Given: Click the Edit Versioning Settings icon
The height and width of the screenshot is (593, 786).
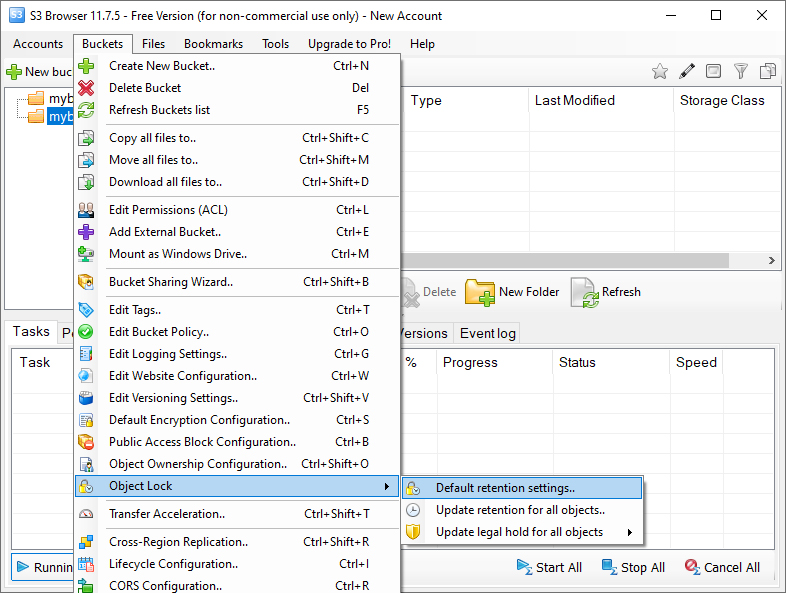Looking at the screenshot, I should (x=86, y=398).
